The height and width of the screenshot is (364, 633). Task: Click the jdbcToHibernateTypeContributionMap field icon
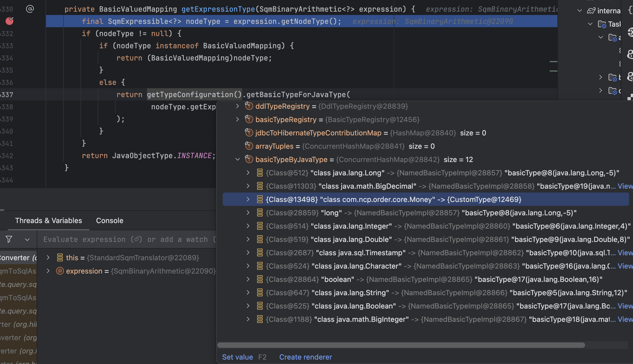[249, 133]
